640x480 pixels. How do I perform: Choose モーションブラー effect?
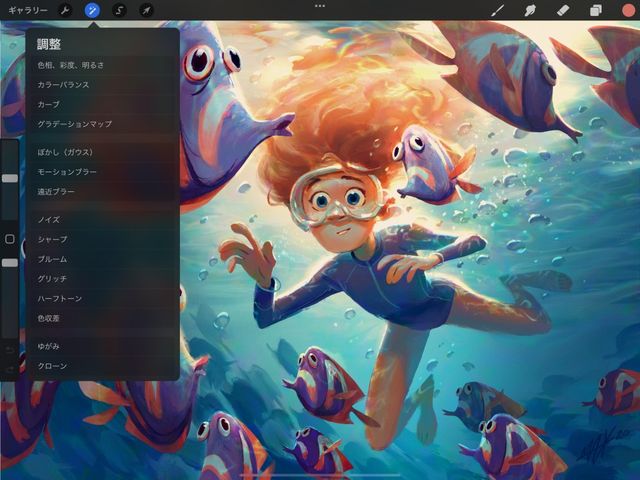coord(103,172)
